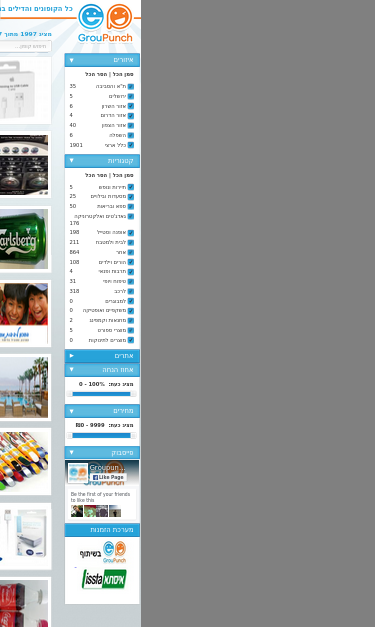Click the orange winking face in top logo
This screenshot has height=627, width=375.
click(119, 16)
